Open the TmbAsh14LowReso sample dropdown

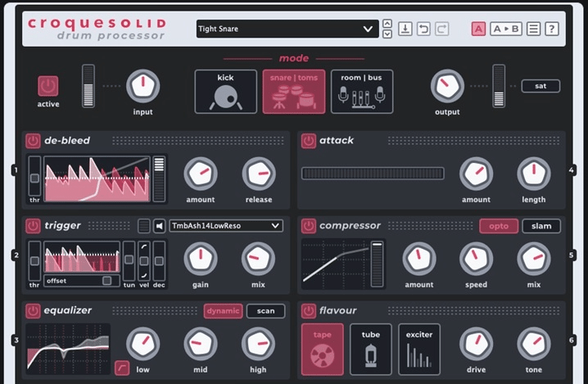point(226,226)
